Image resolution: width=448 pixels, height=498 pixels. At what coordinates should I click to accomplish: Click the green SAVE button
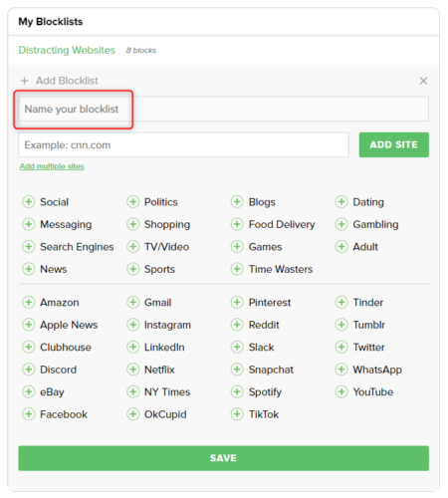coord(224,458)
